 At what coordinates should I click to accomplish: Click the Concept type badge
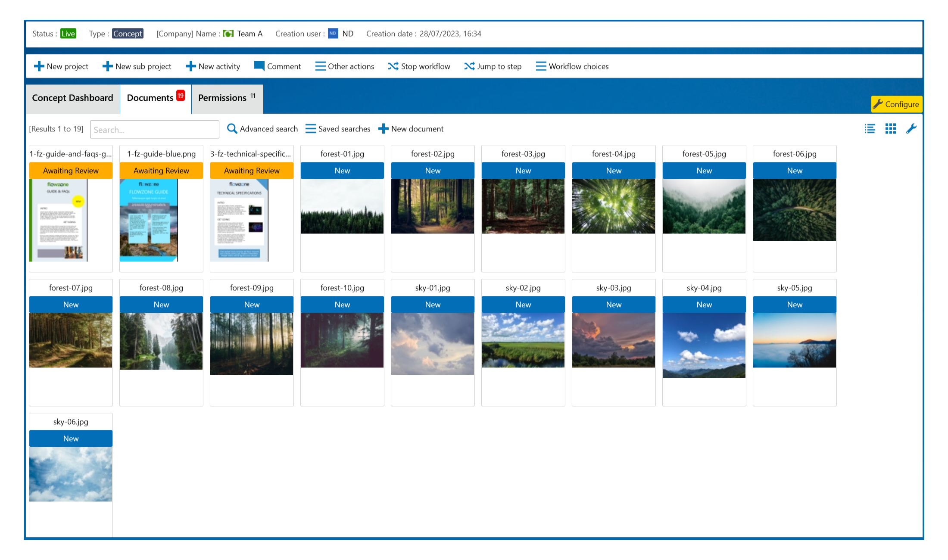pos(128,33)
